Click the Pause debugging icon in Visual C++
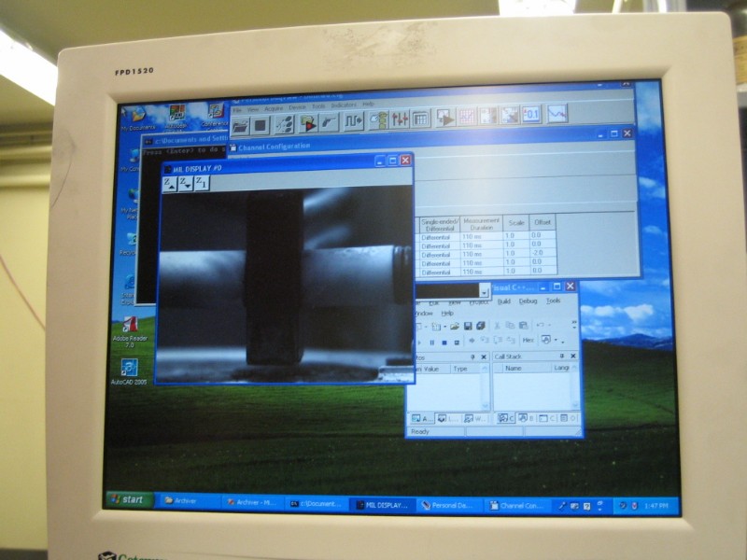The height and width of the screenshot is (560, 747). [432, 343]
